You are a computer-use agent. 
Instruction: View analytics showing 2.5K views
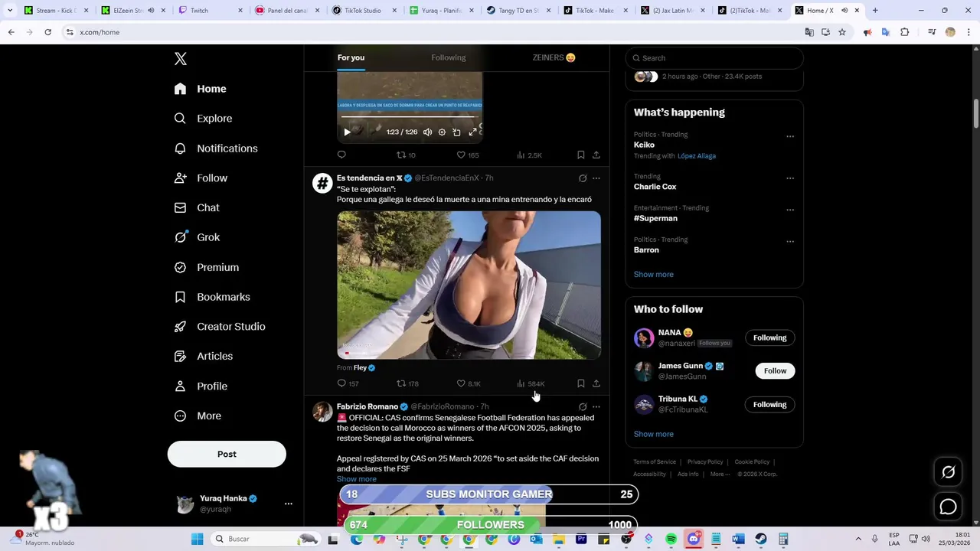[529, 155]
